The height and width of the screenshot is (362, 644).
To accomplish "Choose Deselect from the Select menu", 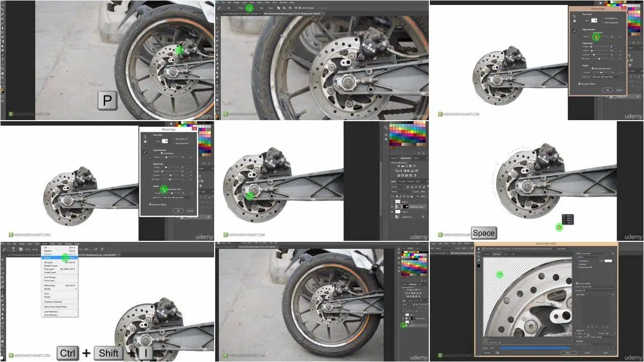I will click(x=60, y=251).
